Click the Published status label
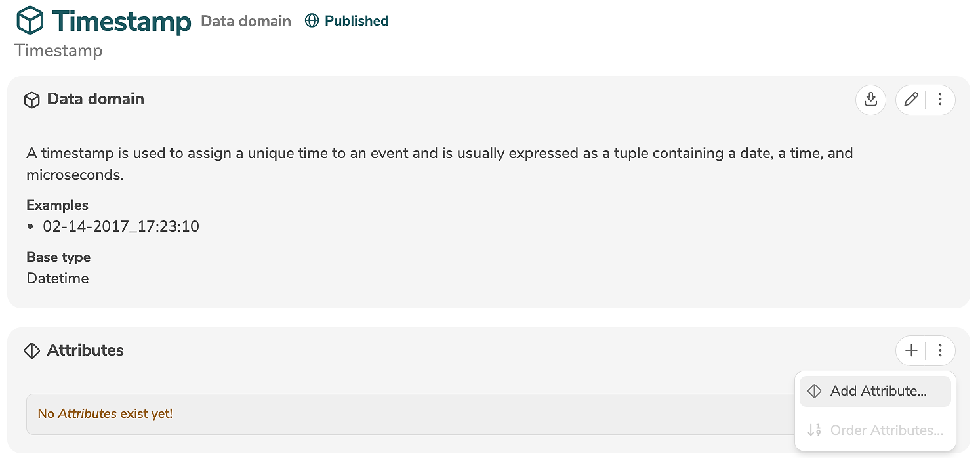Viewport: 980px width, 458px height. [356, 21]
